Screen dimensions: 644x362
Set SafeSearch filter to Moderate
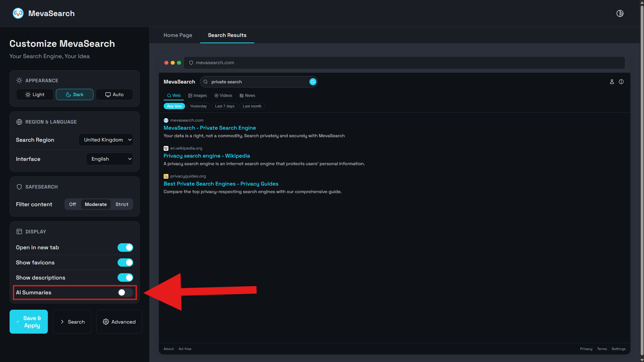pyautogui.click(x=96, y=205)
